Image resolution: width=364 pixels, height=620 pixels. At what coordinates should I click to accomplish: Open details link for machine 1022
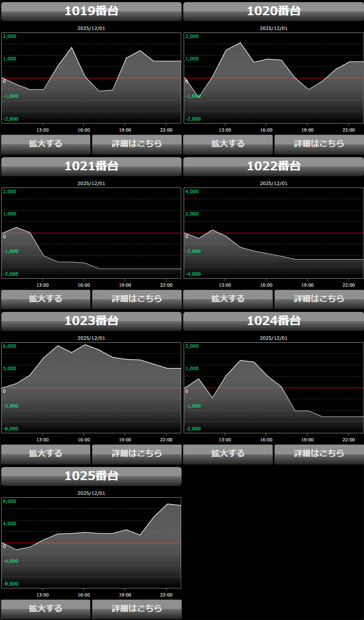pos(319,299)
